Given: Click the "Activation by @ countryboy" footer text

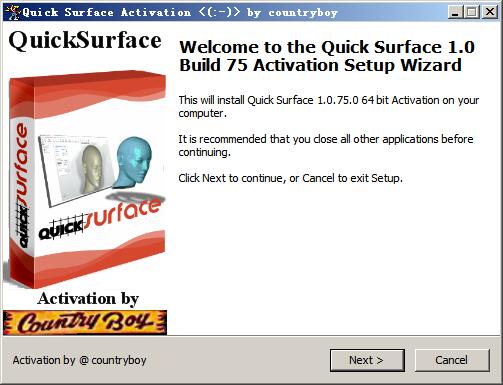Looking at the screenshot, I should [80, 360].
